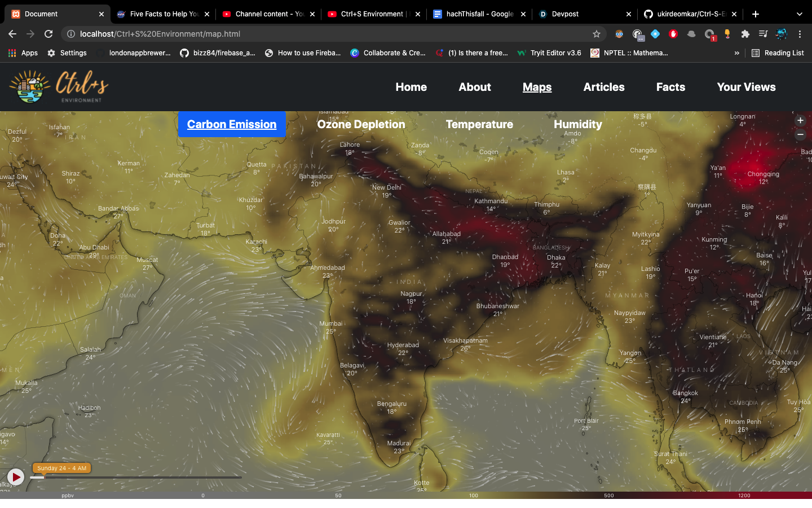Image resolution: width=812 pixels, height=508 pixels.
Task: Open a new tab with plus icon
Action: tap(756, 14)
